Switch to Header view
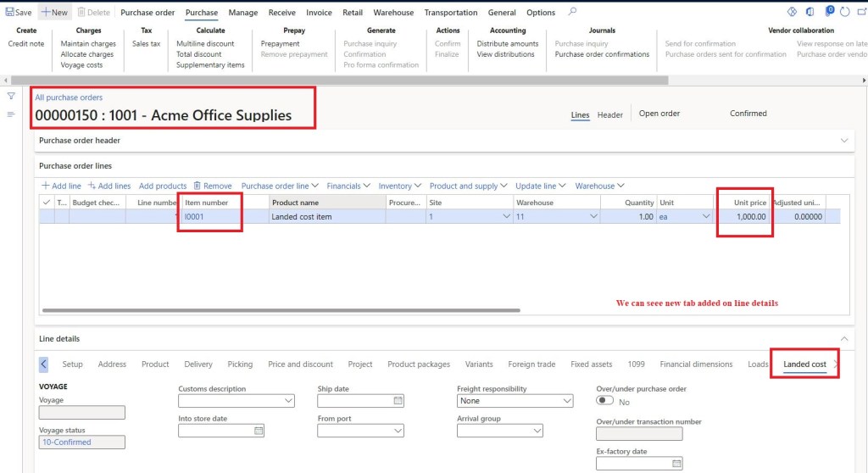 (609, 114)
